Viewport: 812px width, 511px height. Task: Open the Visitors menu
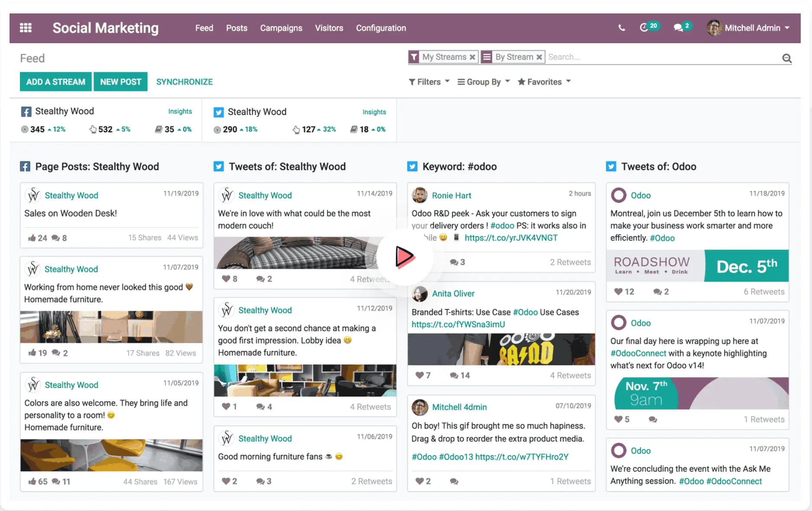(329, 28)
